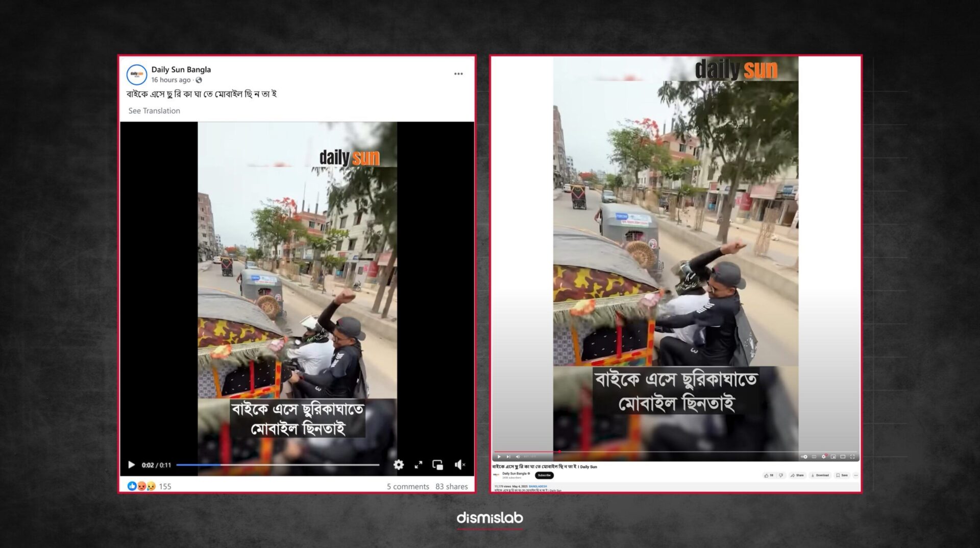Open Facebook video settings gear
Screen dimensions: 980x548
coord(399,465)
